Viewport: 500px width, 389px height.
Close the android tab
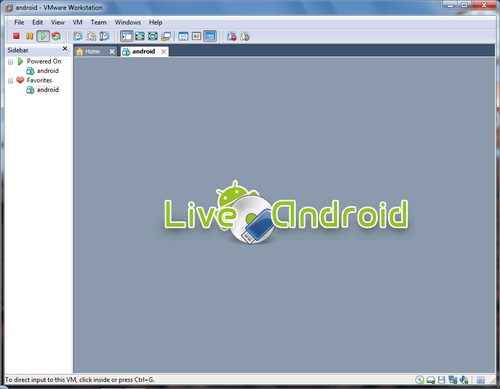tap(163, 51)
